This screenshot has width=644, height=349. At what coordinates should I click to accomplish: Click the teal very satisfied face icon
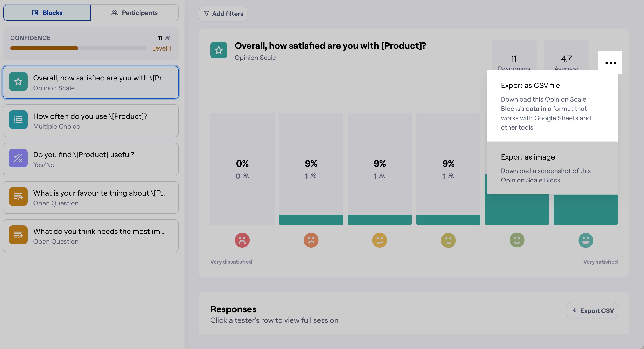point(586,240)
